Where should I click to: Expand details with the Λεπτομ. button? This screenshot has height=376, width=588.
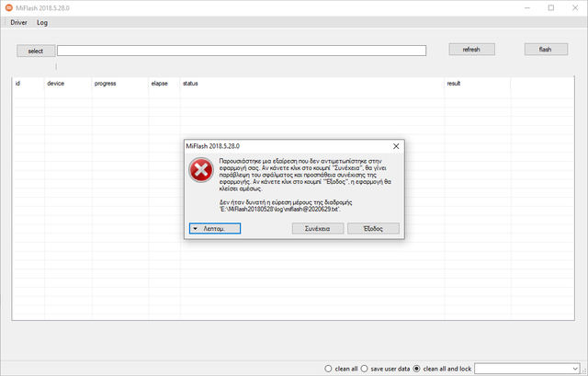click(215, 229)
